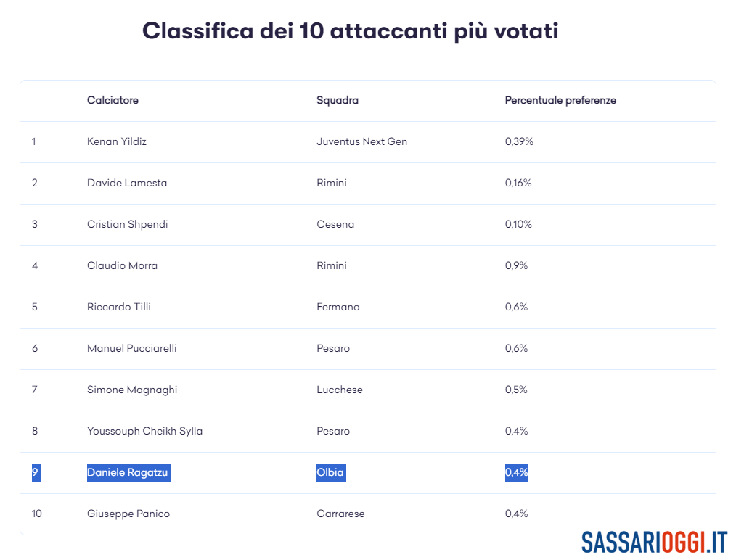
Task: Click on Manuel Pucciarelli's name
Action: point(132,348)
